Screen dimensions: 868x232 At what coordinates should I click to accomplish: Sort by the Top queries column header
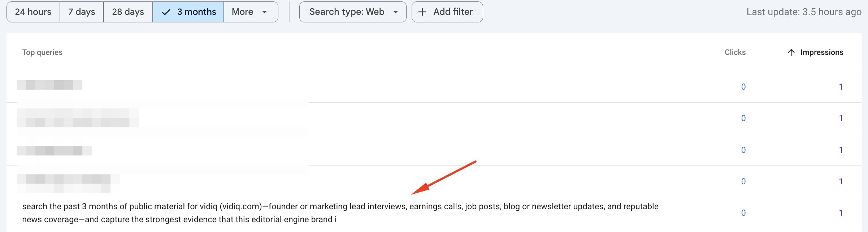(42, 52)
